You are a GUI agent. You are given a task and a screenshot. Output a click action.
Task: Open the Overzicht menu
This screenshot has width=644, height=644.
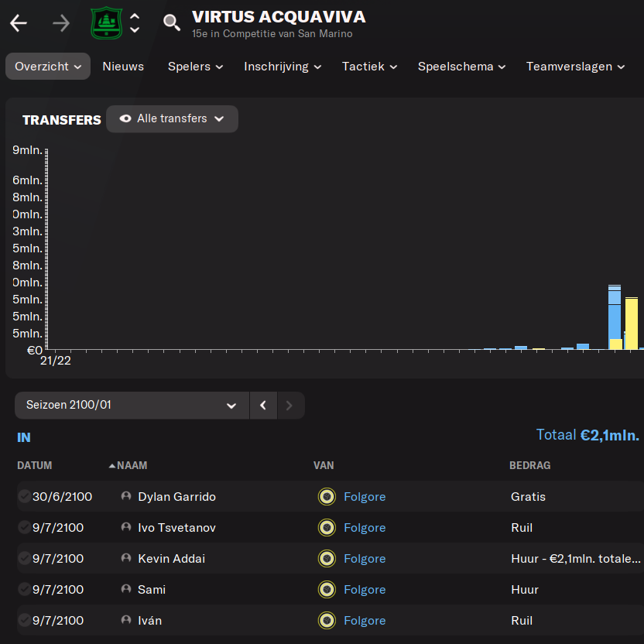[48, 66]
